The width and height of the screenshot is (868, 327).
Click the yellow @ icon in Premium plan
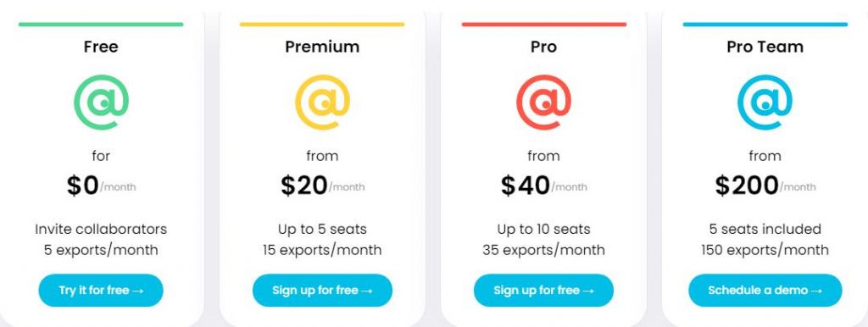(322, 103)
